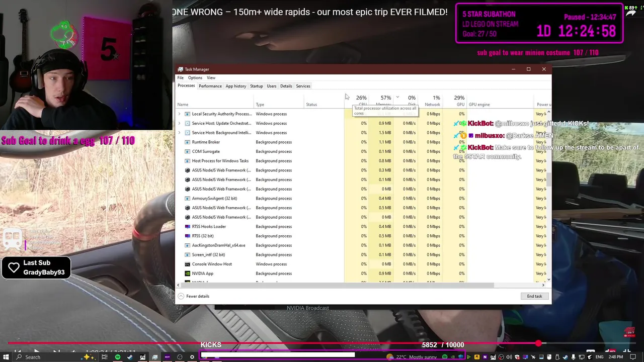Image resolution: width=644 pixels, height=362 pixels.
Task: Sort processes by Name column
Action: point(215,101)
